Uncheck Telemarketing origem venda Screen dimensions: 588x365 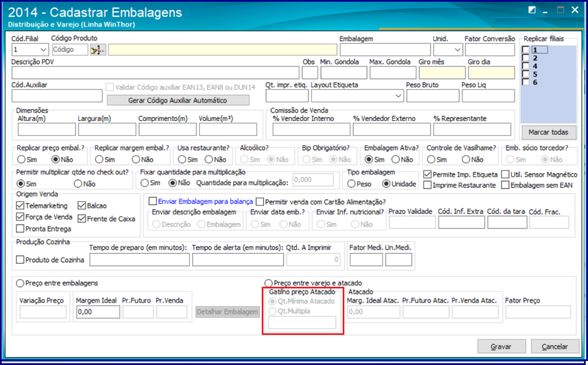tap(20, 205)
